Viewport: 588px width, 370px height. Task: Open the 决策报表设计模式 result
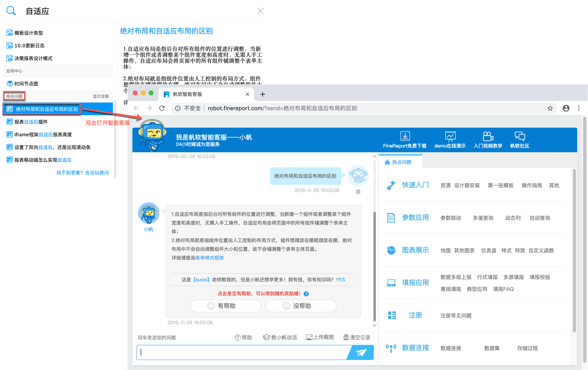29,58
